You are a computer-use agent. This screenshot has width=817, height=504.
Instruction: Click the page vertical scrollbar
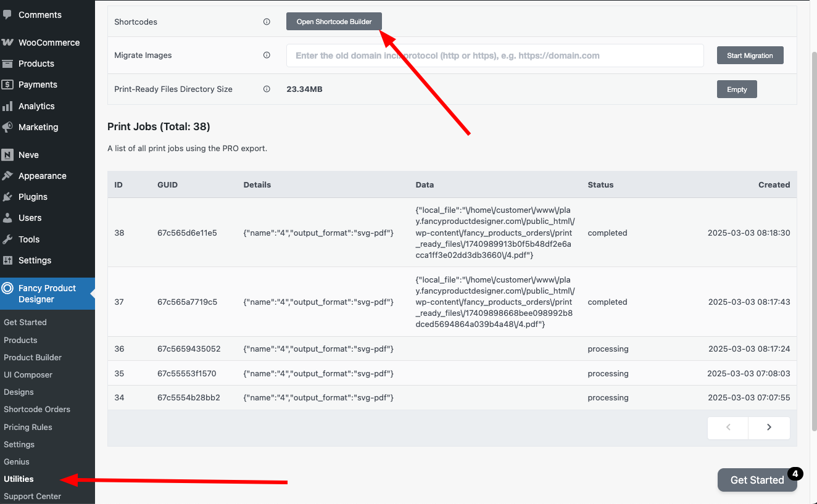pyautogui.click(x=813, y=241)
